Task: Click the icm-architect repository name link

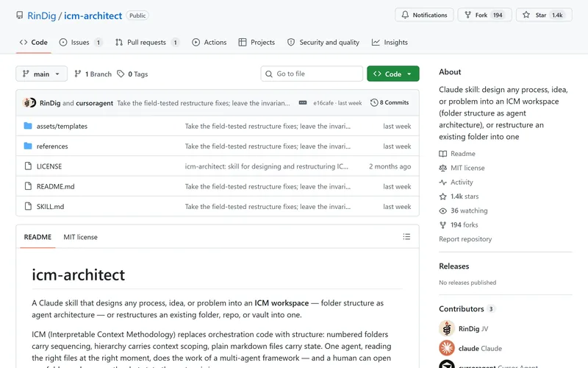Action: pos(93,15)
